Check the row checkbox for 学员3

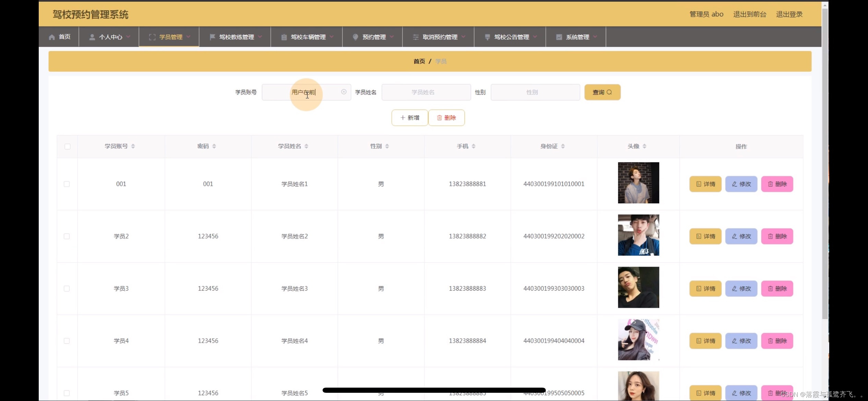tap(67, 289)
